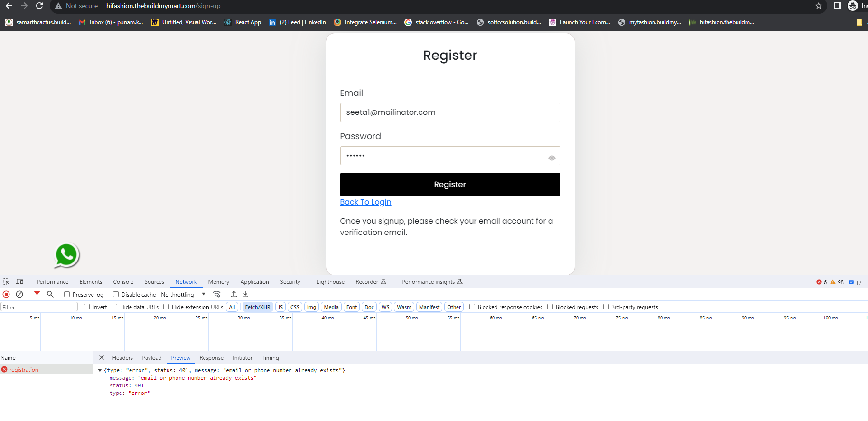Open the Lighthouse tab
868x421 pixels.
[x=331, y=282]
